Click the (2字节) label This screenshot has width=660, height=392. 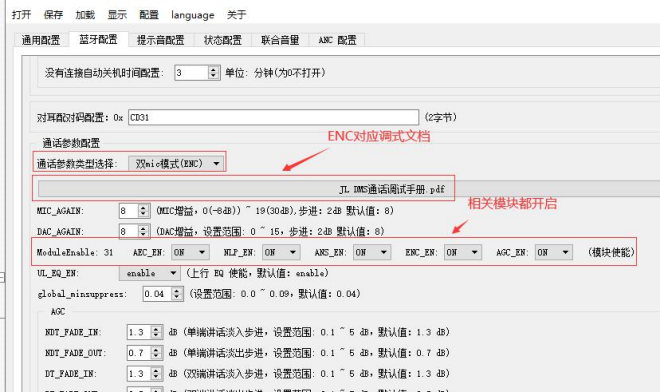tap(441, 117)
